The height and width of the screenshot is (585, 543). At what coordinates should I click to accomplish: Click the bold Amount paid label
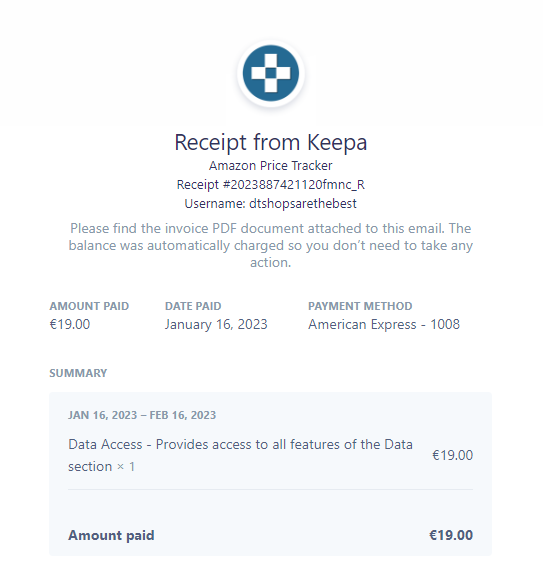111,535
